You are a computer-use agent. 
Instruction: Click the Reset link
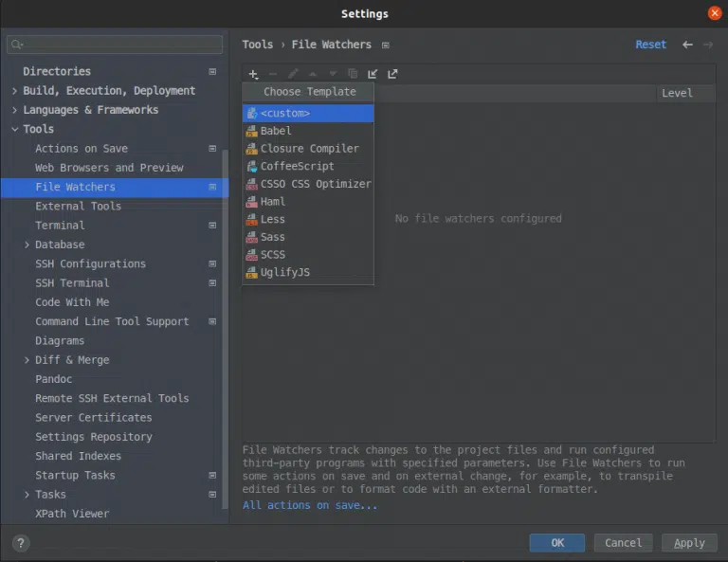point(650,45)
